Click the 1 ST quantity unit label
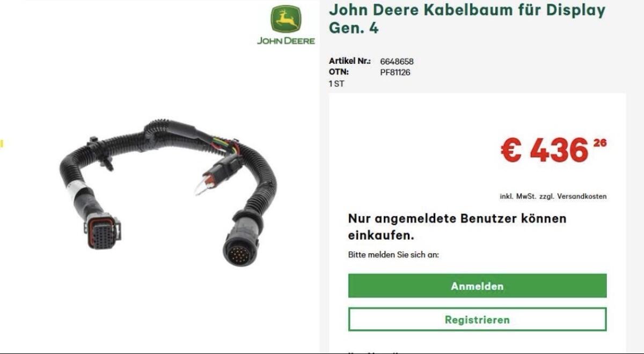 (x=336, y=84)
